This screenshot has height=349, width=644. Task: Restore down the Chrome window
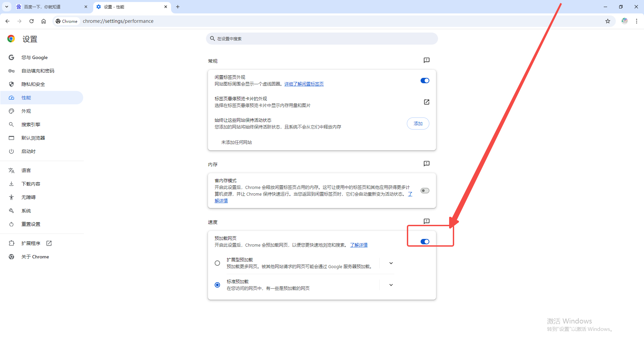621,7
